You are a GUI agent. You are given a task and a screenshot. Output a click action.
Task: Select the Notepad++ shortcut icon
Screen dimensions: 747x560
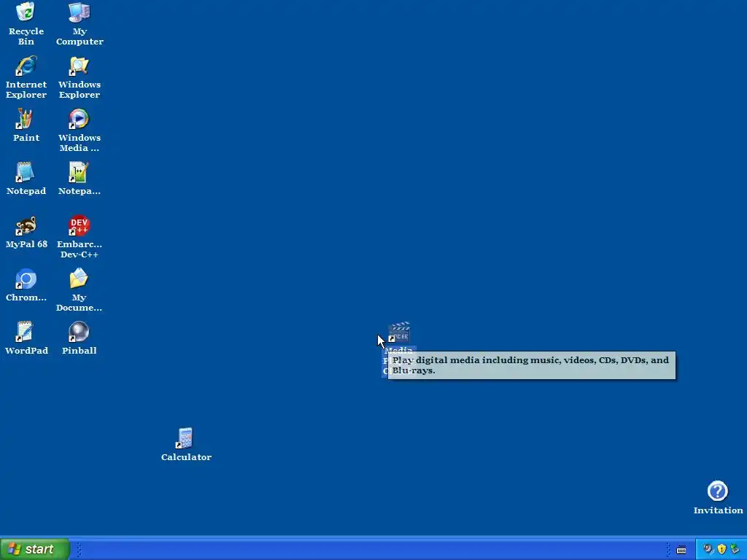coord(79,172)
